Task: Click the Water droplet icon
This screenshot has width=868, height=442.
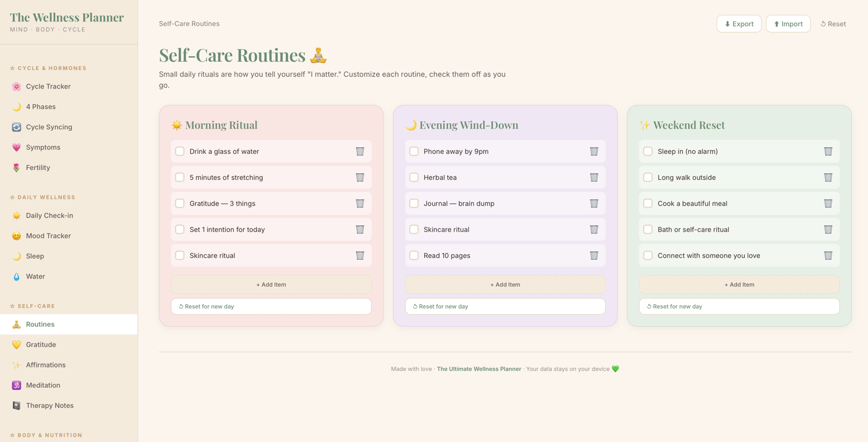Action: click(x=16, y=277)
